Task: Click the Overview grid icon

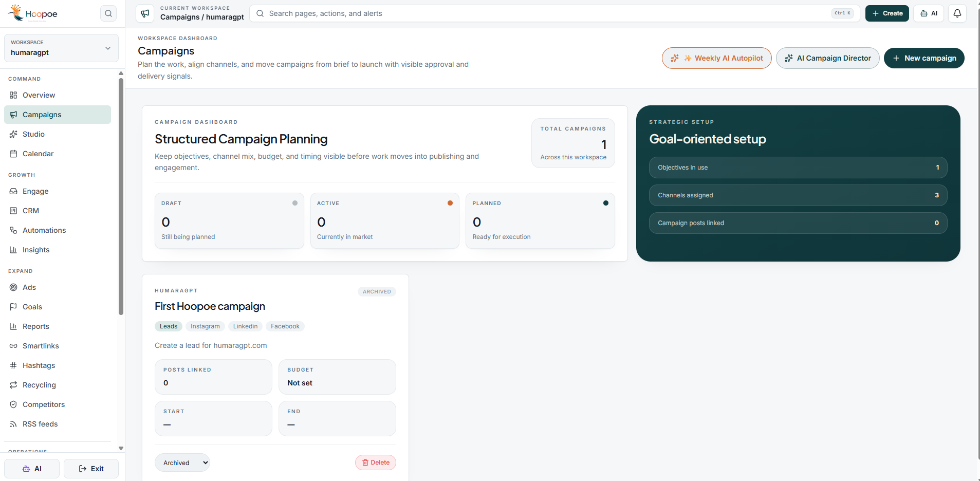Action: pos(13,95)
